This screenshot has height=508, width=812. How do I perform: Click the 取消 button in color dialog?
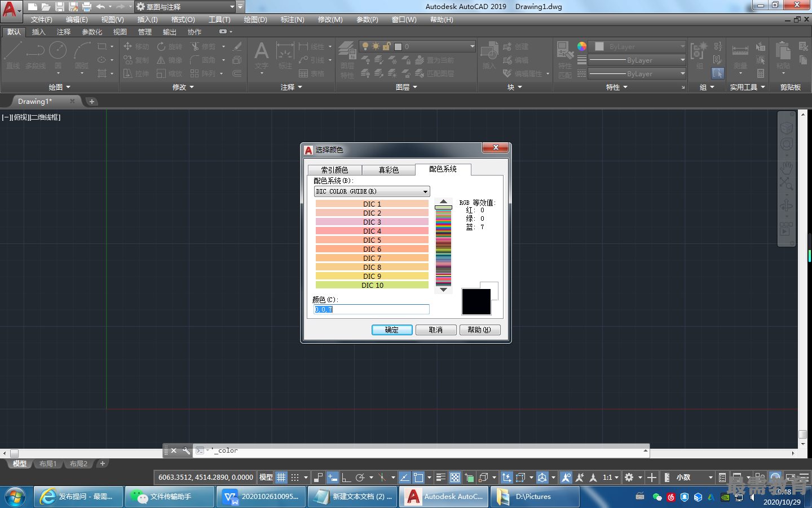[x=436, y=330]
